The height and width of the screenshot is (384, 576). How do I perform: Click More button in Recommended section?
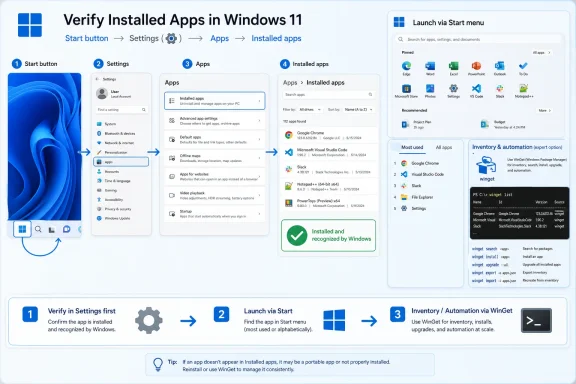pos(545,110)
